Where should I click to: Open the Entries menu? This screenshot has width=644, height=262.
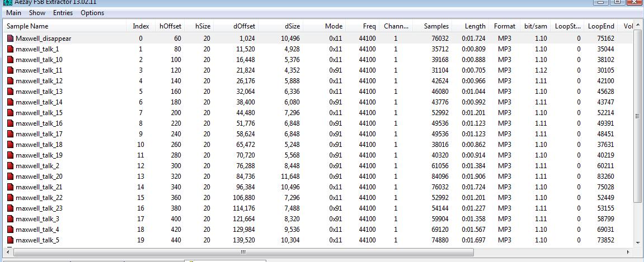pos(63,13)
